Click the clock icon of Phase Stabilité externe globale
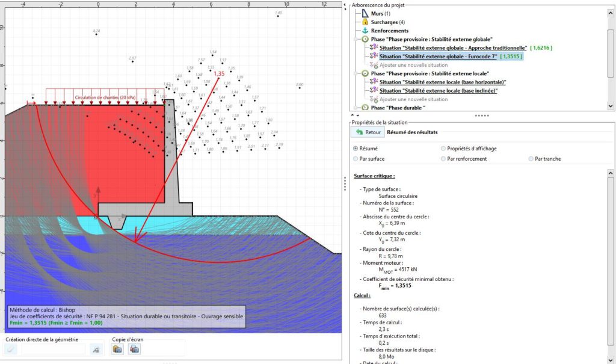Viewport: 616px width, 364px height. tap(365, 39)
